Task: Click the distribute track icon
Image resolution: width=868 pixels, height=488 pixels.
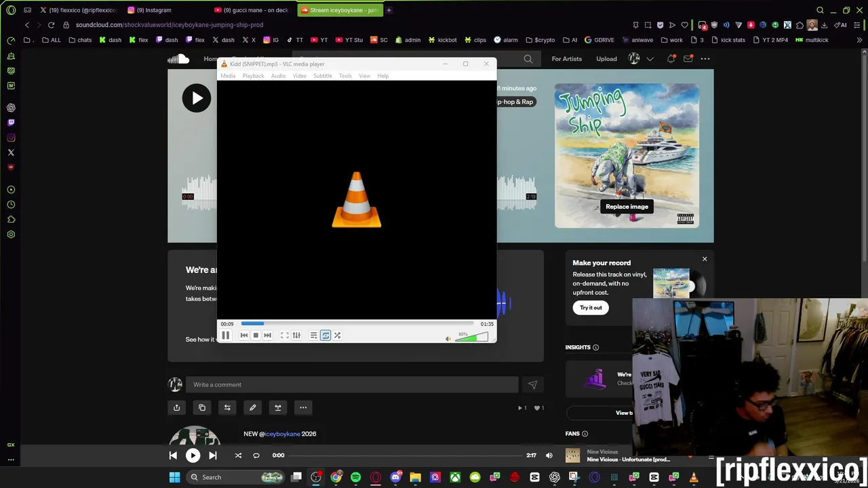Action: (x=278, y=407)
